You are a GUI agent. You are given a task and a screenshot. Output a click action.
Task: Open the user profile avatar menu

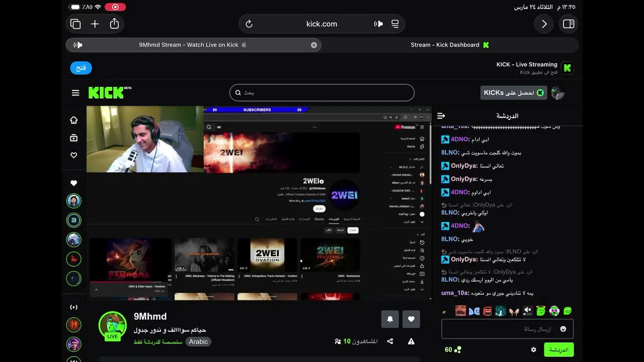coord(557,93)
